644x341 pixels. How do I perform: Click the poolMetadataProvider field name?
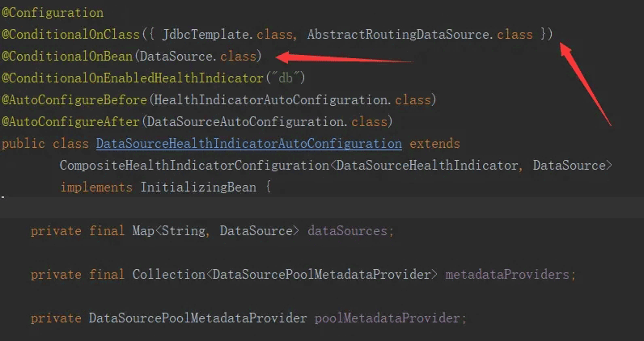[x=388, y=318]
